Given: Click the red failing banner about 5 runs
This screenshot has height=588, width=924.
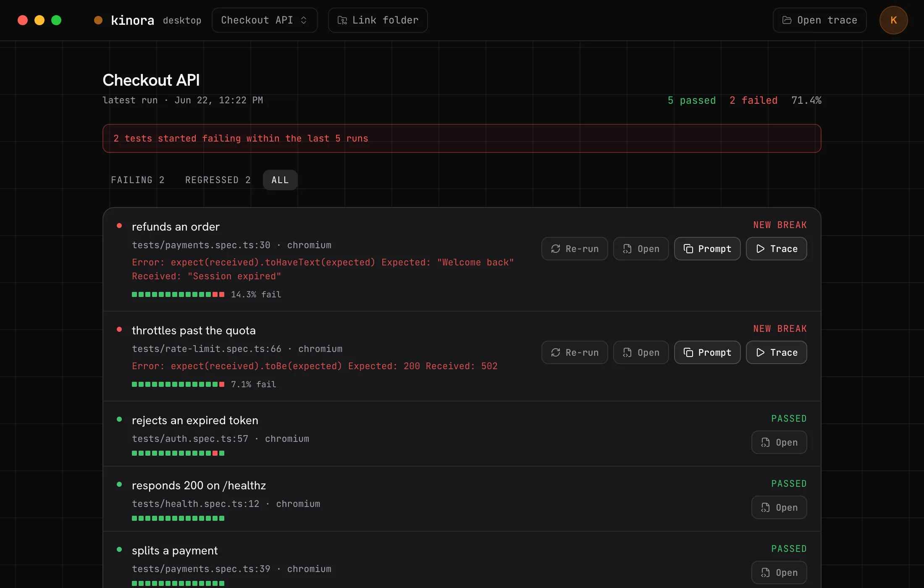Looking at the screenshot, I should coord(462,138).
